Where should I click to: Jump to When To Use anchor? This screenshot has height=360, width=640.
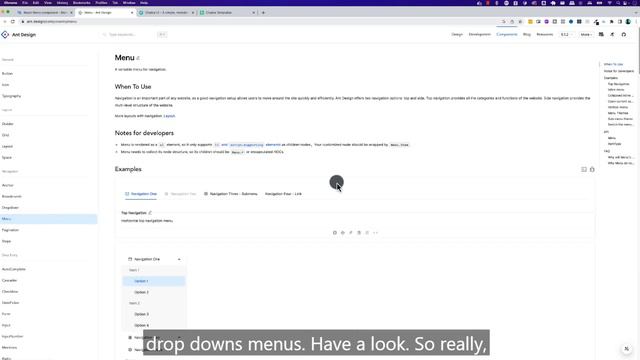pyautogui.click(x=613, y=64)
